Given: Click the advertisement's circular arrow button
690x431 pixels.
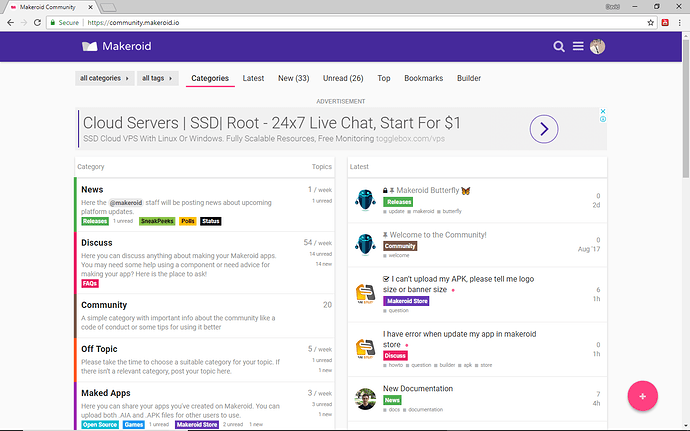Looking at the screenshot, I should click(543, 129).
